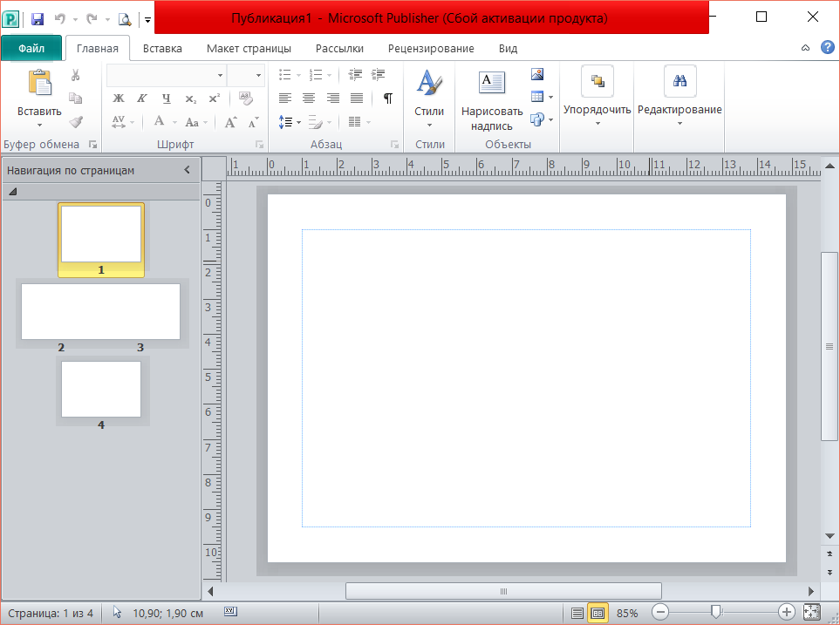Click the Redo arrow icon
This screenshot has width=840, height=625.
pyautogui.click(x=92, y=19)
